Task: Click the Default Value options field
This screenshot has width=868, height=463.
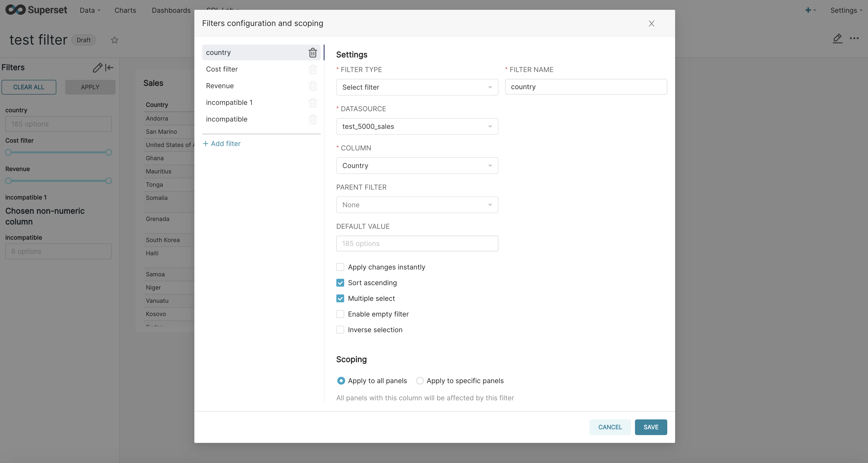Action: [x=417, y=244]
